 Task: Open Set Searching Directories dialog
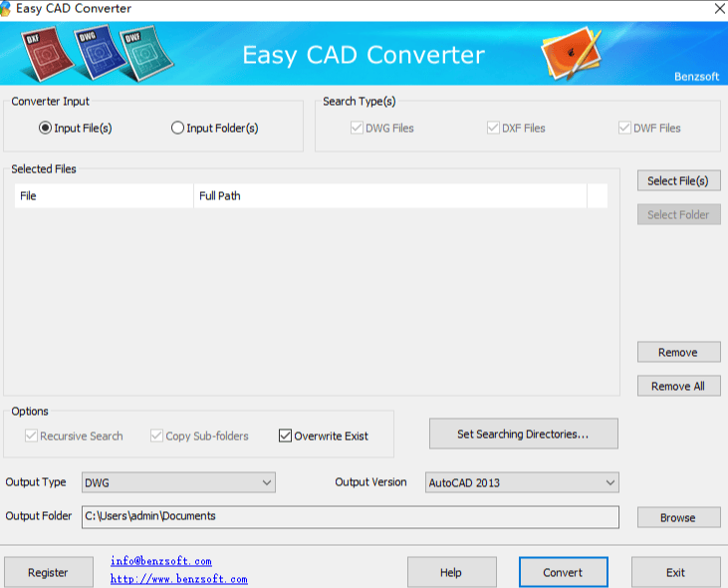[523, 434]
